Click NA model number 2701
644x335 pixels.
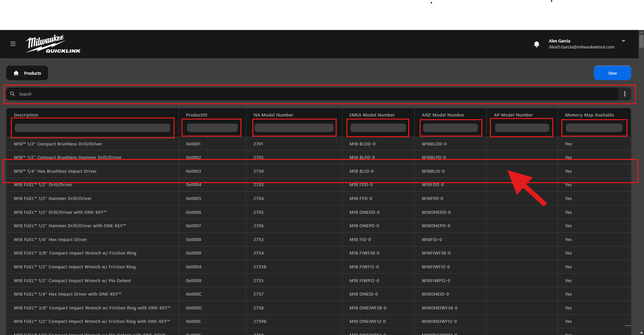pos(258,144)
